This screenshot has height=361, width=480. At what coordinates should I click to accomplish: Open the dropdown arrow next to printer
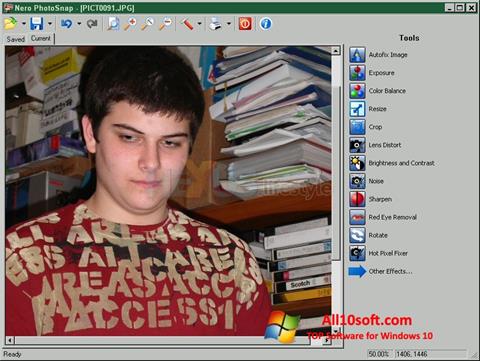pyautogui.click(x=229, y=24)
